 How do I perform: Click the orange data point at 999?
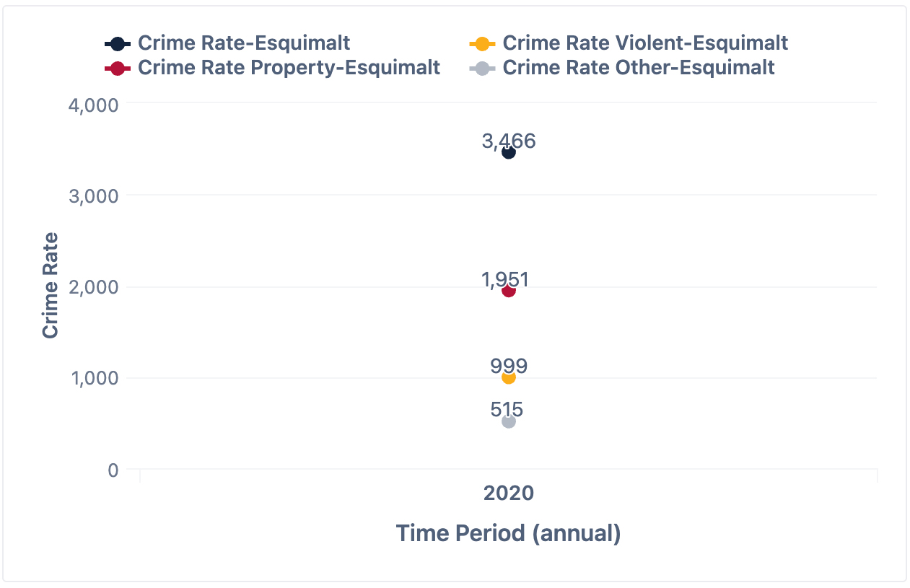pos(509,377)
